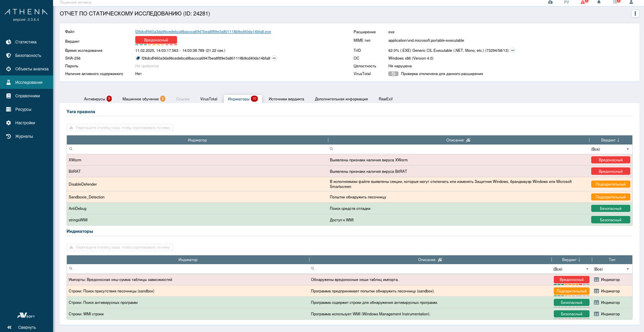
Task: Switch to the Источники вердикта tab
Action: (286, 99)
